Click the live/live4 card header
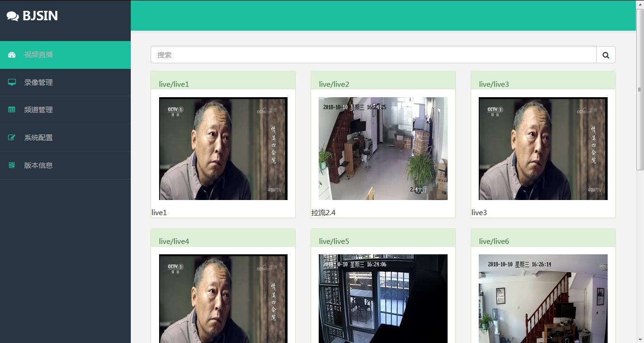644x343 pixels. click(x=223, y=238)
